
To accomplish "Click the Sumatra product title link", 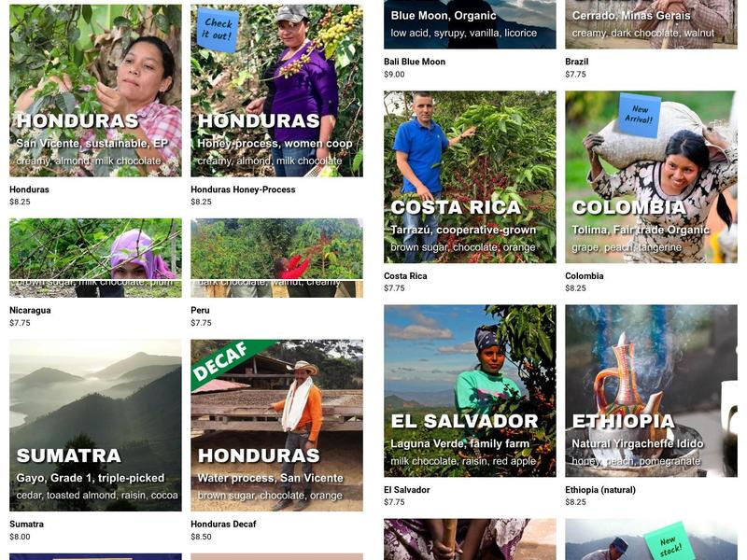I will coord(27,524).
